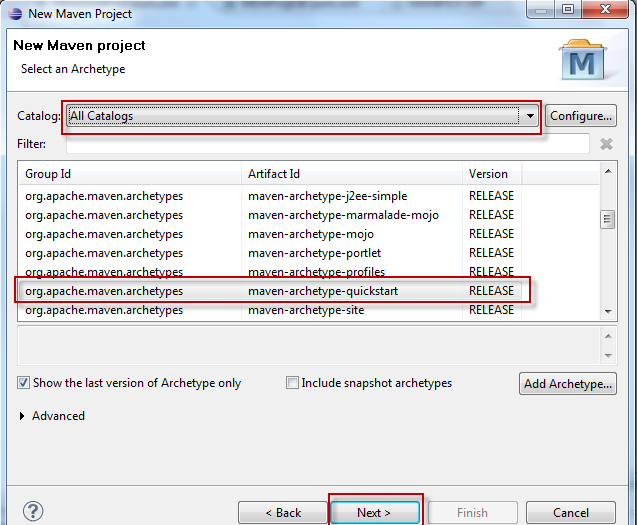
Task: Select the maven-archetype-marmalade-mojo row
Action: (x=270, y=215)
